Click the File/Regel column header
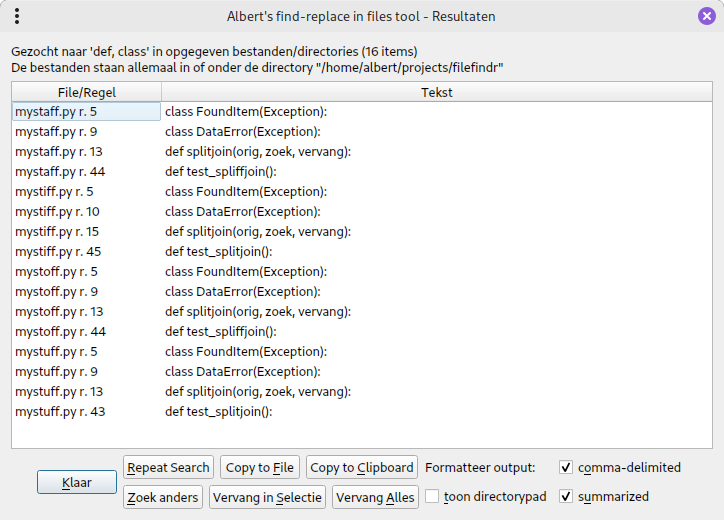This screenshot has height=520, width=724. click(86, 92)
